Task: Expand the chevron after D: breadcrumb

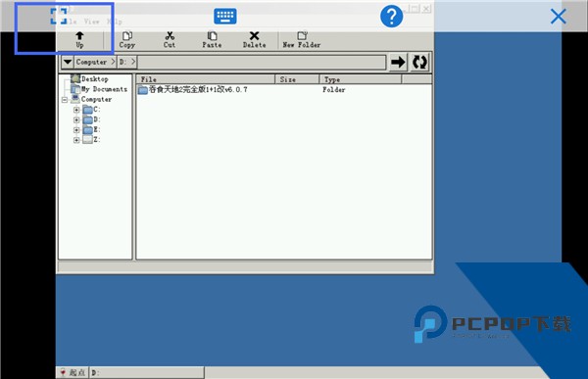Action: [133, 62]
